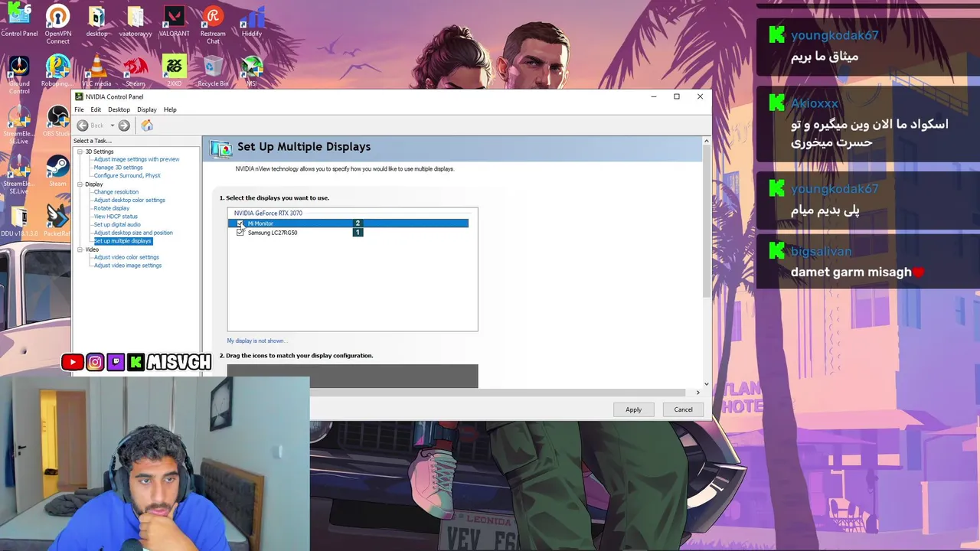Open the OBS Studio desktop shortcut
Screen dimensions: 980x551
[x=57, y=121]
